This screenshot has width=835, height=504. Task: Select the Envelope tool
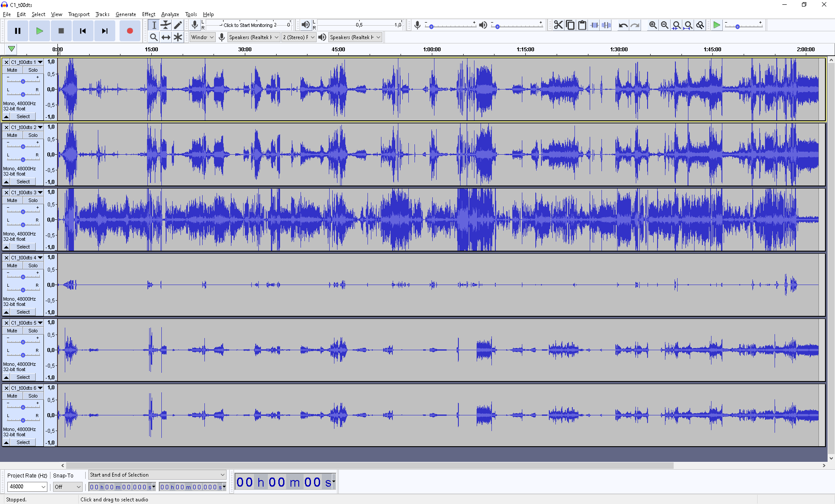[x=166, y=25]
